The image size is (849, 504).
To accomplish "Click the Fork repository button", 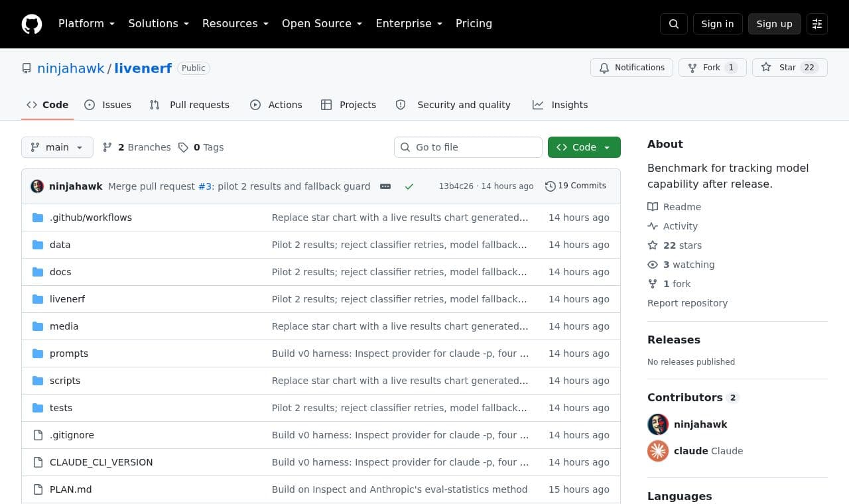I will pos(712,68).
